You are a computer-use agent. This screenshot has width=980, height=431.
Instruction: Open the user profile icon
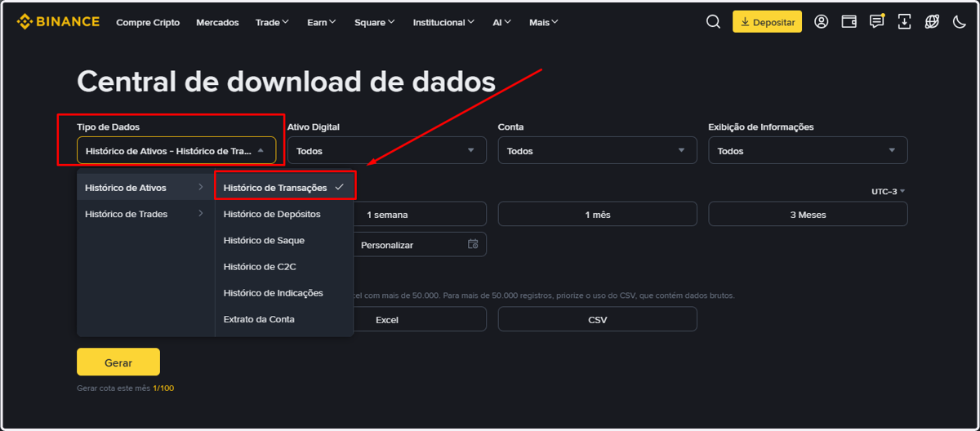pyautogui.click(x=822, y=22)
